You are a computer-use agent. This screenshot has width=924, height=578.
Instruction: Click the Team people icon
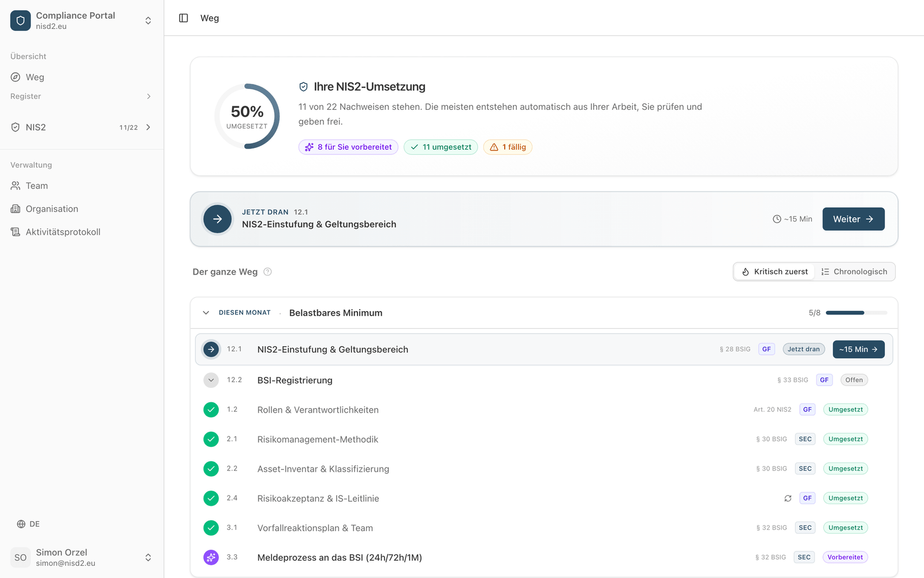tap(16, 186)
